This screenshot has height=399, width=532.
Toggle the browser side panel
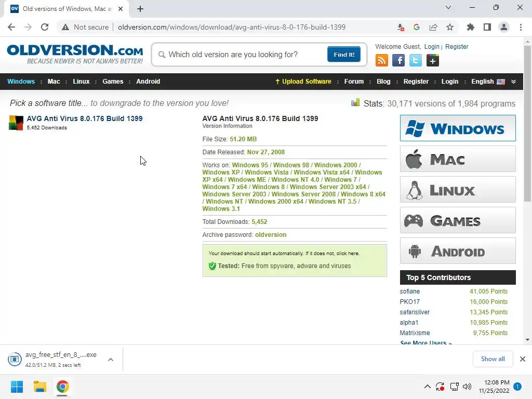(487, 27)
